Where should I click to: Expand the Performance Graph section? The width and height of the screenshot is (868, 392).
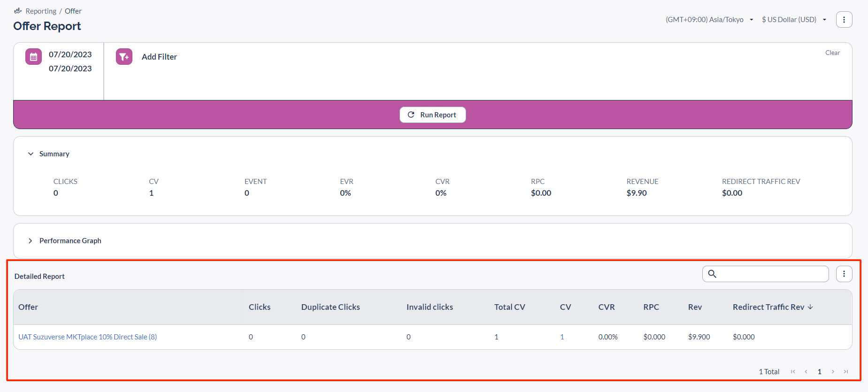pyautogui.click(x=31, y=241)
